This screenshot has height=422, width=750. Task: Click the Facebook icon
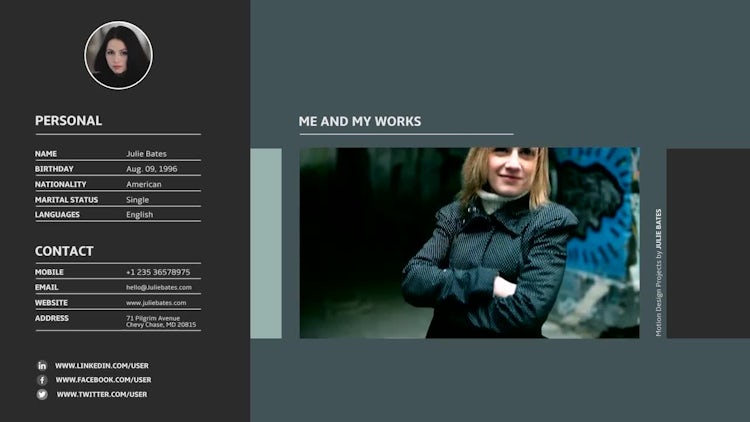click(42, 380)
